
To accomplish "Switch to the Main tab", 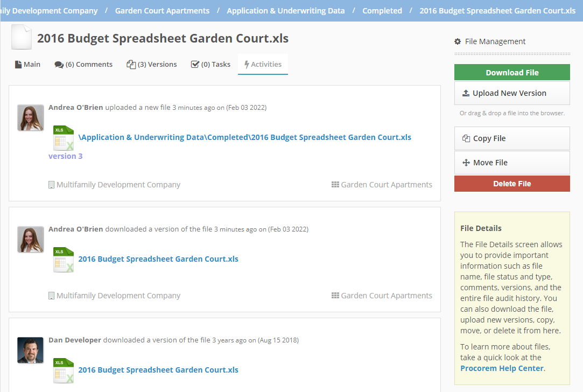I will [27, 64].
